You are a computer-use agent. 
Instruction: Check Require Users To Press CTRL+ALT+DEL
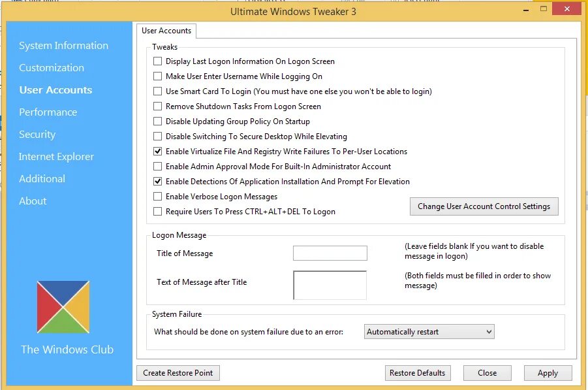pos(157,211)
